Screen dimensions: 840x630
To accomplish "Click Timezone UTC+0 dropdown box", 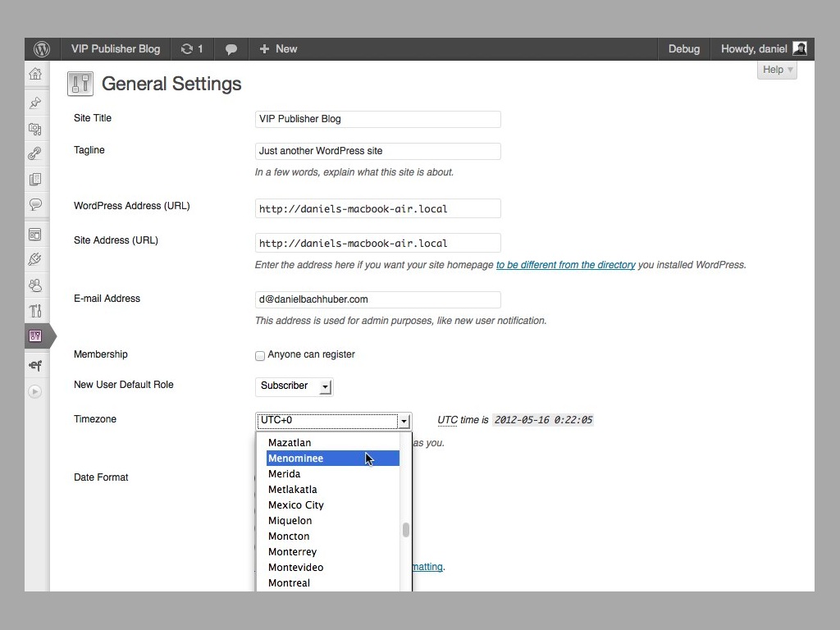I will pyautogui.click(x=334, y=421).
